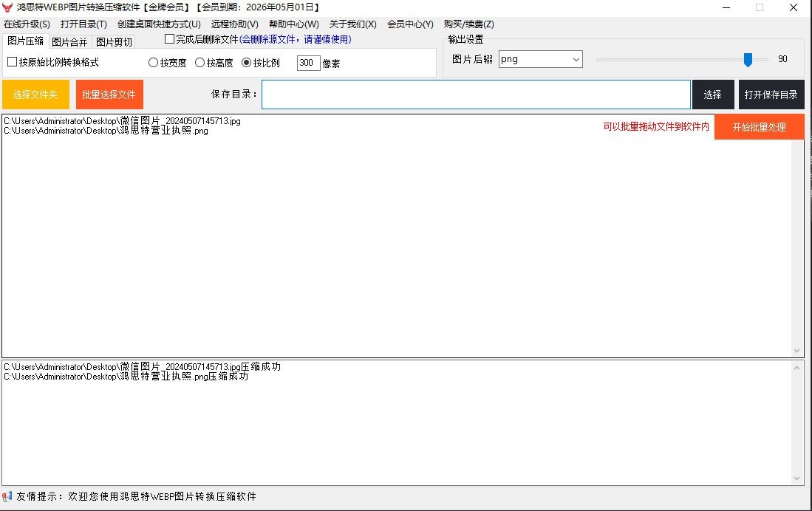812x511 pixels.
Task: Click scroll-up arrow of the log panel
Action: point(796,368)
